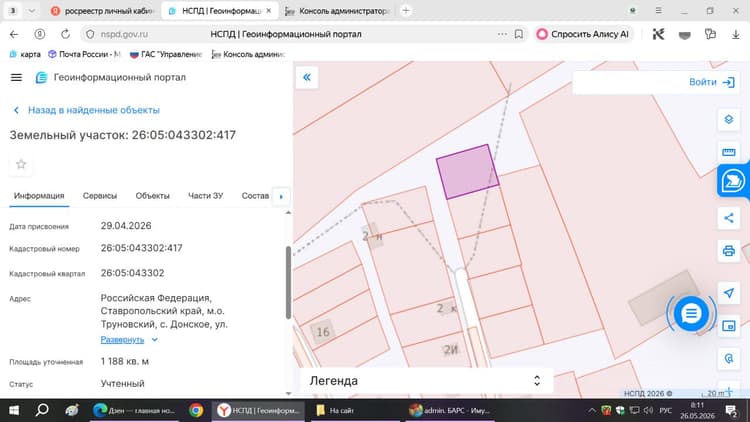Open the Windows Start menu
The image size is (750, 422).
[14, 411]
